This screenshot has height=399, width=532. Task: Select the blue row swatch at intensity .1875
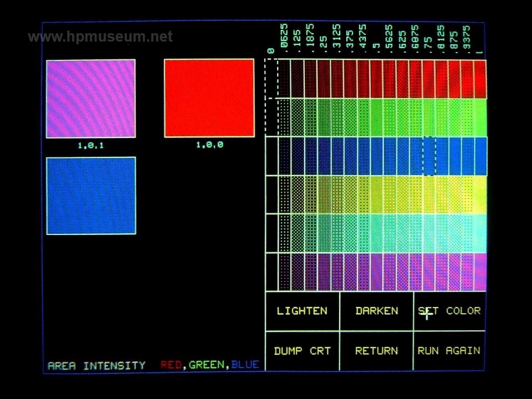(x=311, y=156)
